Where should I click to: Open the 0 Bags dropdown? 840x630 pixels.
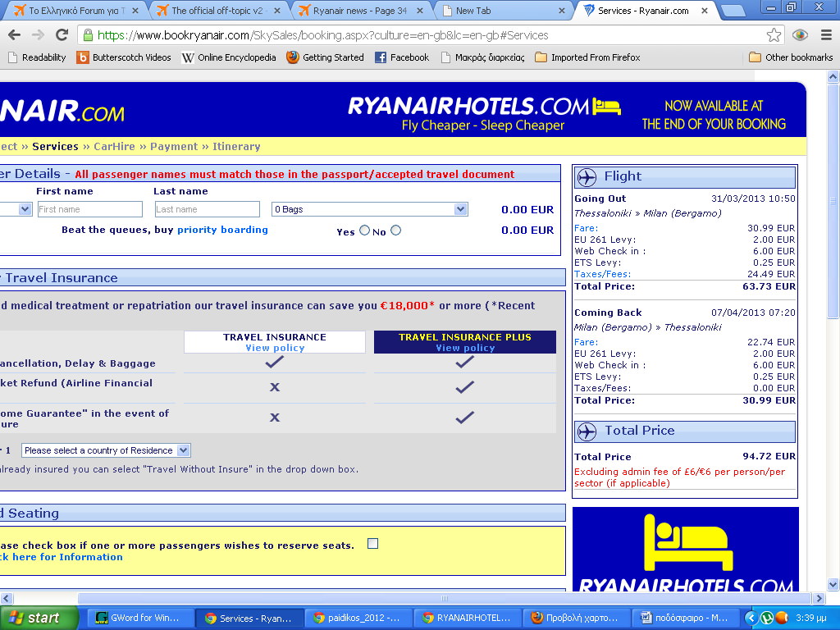pyautogui.click(x=370, y=209)
